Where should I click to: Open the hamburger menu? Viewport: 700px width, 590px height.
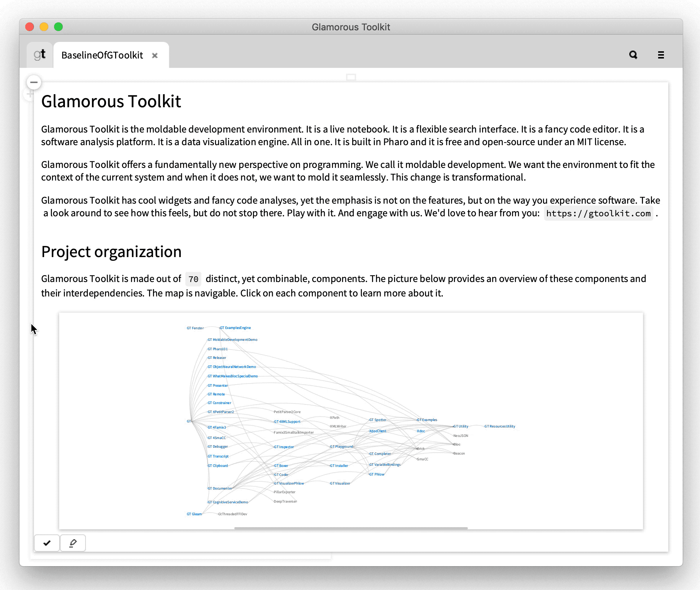[x=661, y=55]
